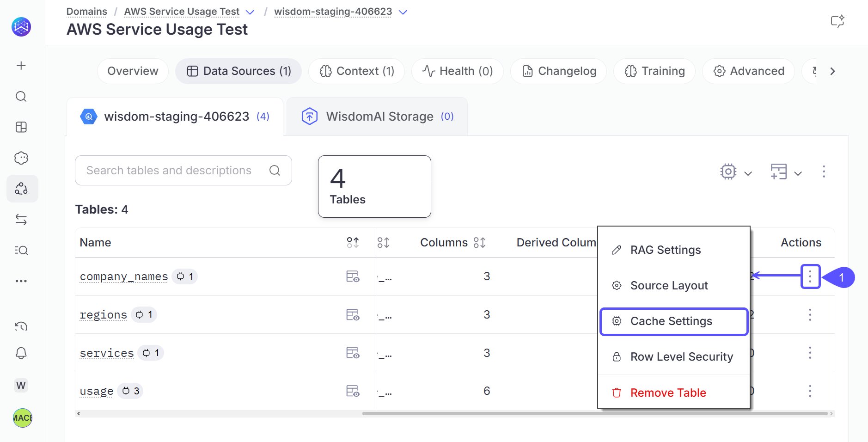Click the magnifier icon in the table search box

(x=275, y=171)
